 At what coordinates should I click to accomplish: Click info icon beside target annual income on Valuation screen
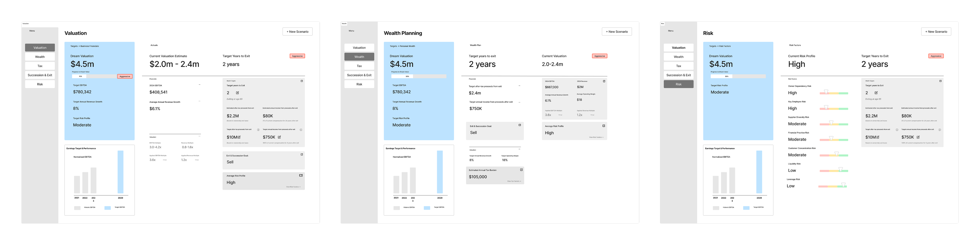pos(301,130)
